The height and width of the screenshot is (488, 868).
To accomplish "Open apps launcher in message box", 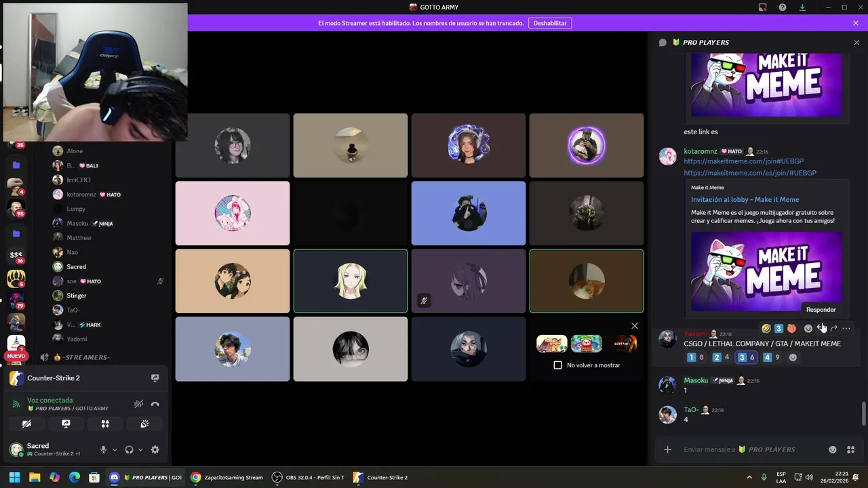I will point(851,449).
